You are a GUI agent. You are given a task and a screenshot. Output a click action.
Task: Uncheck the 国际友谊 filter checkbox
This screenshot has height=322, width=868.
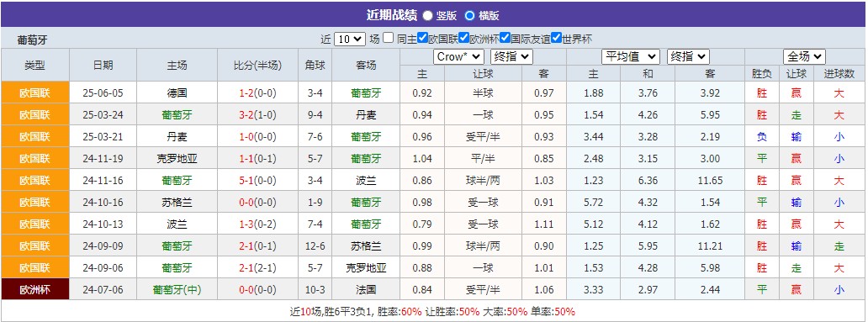coord(505,38)
